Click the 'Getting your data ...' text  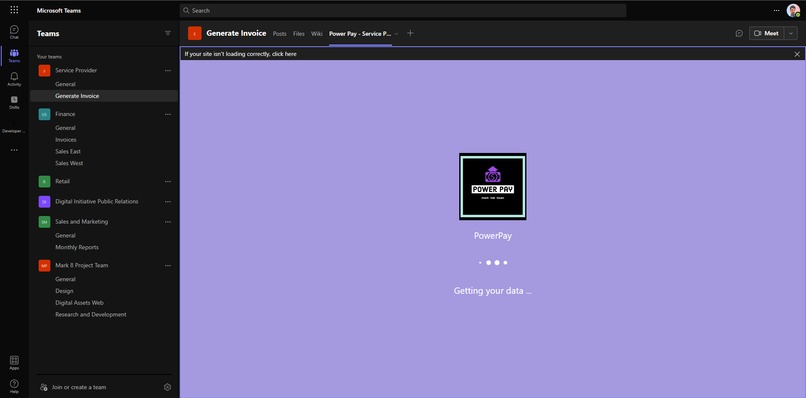click(492, 291)
